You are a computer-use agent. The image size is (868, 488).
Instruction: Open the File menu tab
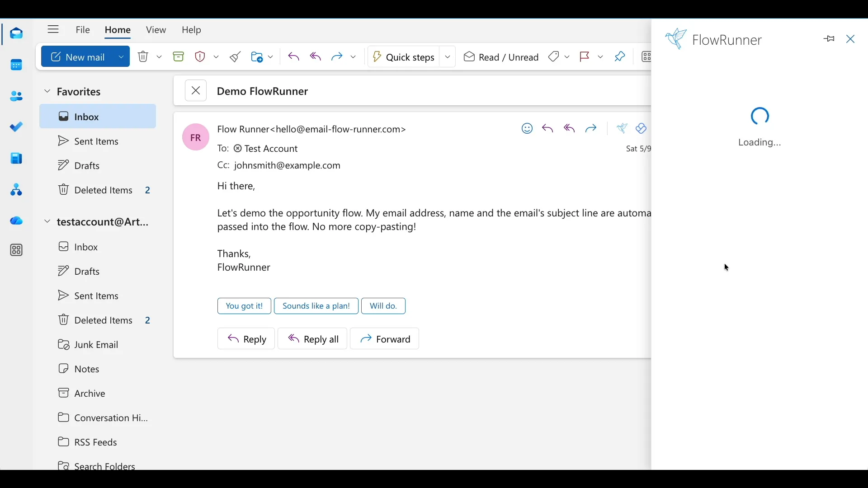coord(83,30)
